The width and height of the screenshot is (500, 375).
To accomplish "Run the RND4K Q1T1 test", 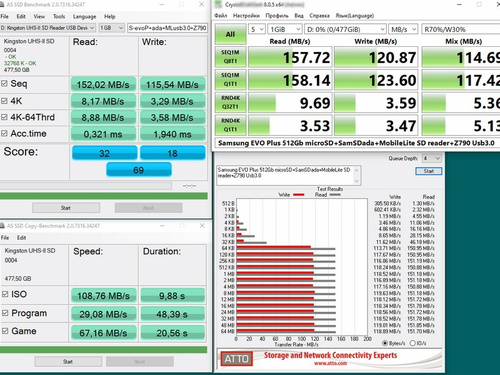I will [230, 125].
